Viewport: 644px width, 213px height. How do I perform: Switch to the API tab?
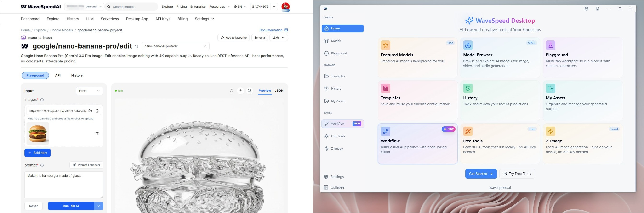58,75
